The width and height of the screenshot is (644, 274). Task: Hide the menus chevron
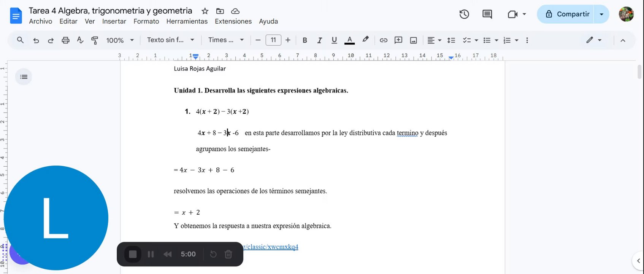click(x=623, y=40)
